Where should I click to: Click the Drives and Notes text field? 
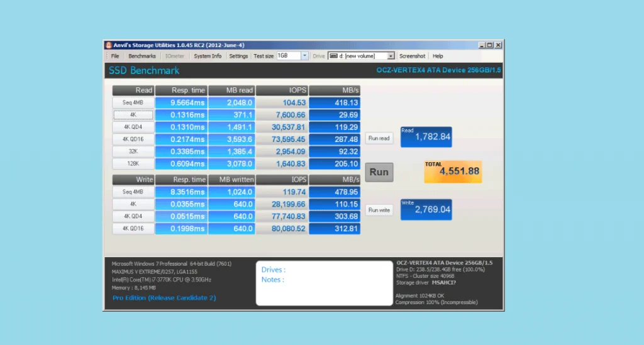coord(324,283)
